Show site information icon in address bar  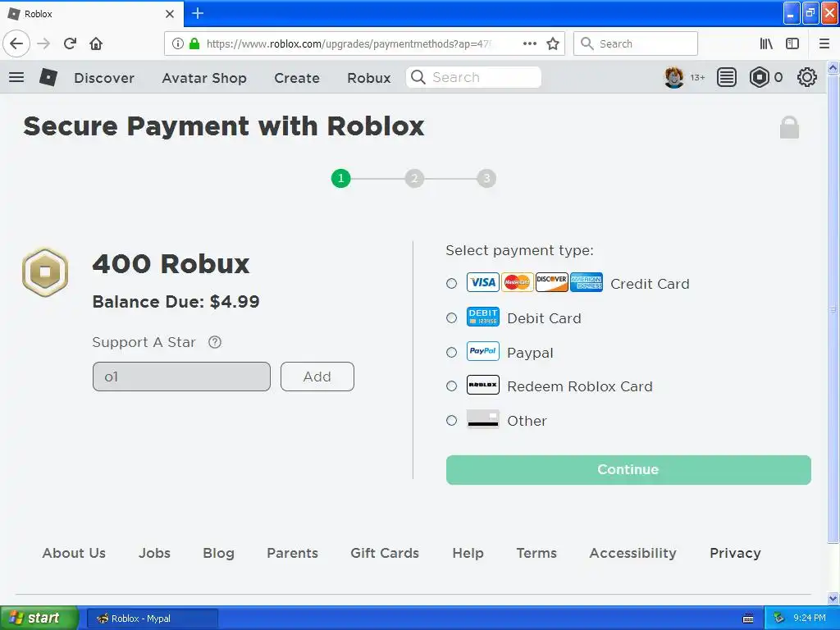point(178,43)
